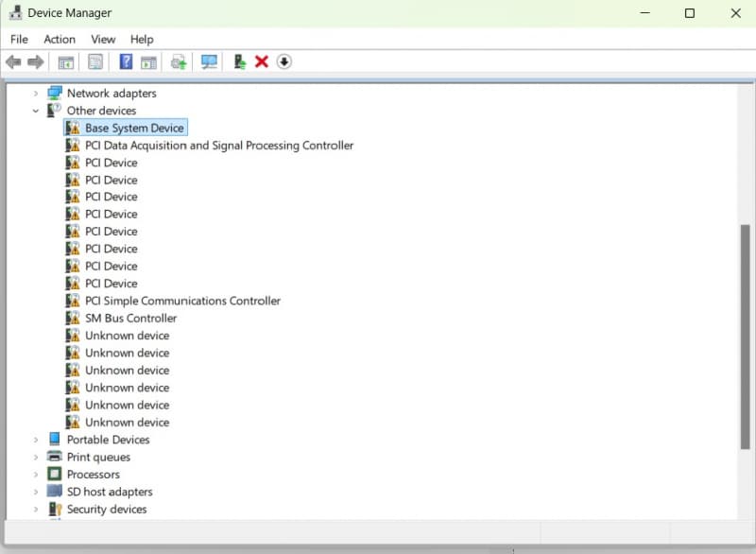Viewport: 756px width, 554px height.
Task: Scan for hardware changes using the monitor icon
Action: [x=209, y=62]
